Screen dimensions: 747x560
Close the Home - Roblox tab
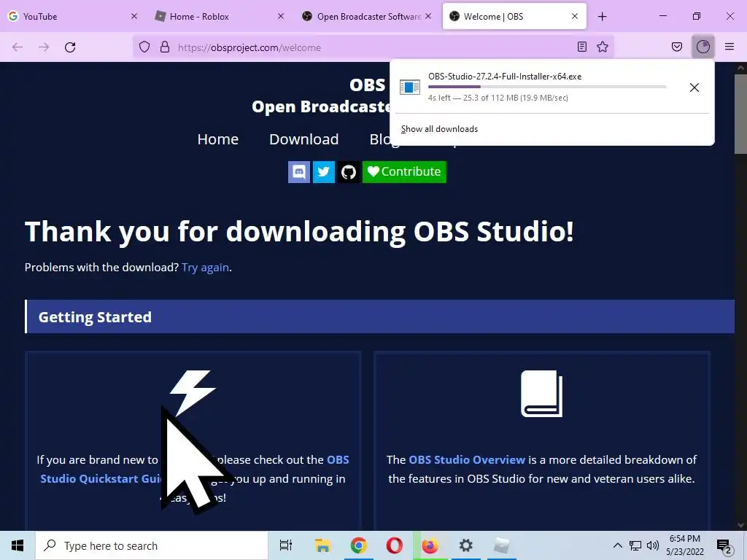[281, 16]
